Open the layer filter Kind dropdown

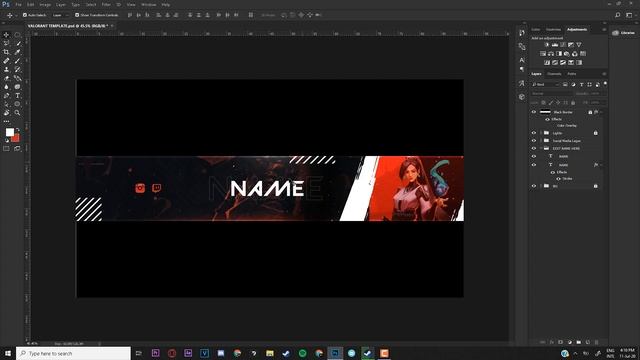click(x=546, y=84)
